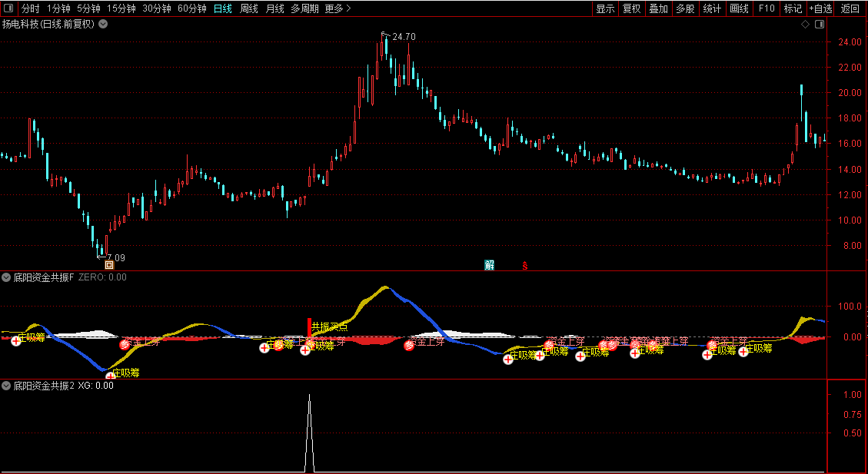The width and height of the screenshot is (868, 474).
Task: Open F10 company information
Action: (x=767, y=8)
